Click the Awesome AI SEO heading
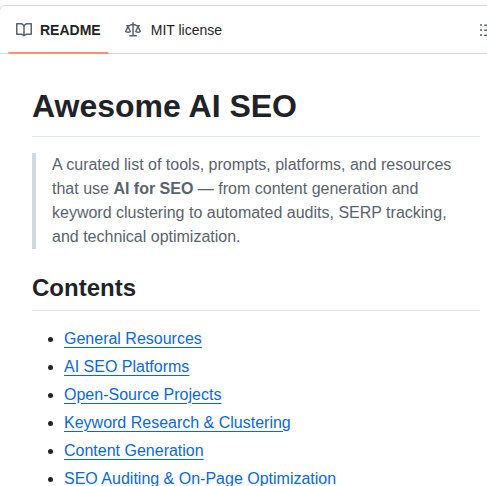 click(164, 106)
